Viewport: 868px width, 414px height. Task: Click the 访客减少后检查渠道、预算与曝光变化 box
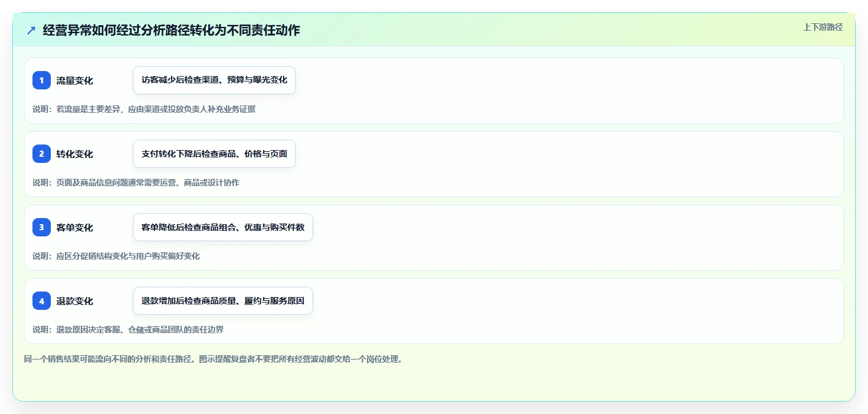tap(214, 80)
